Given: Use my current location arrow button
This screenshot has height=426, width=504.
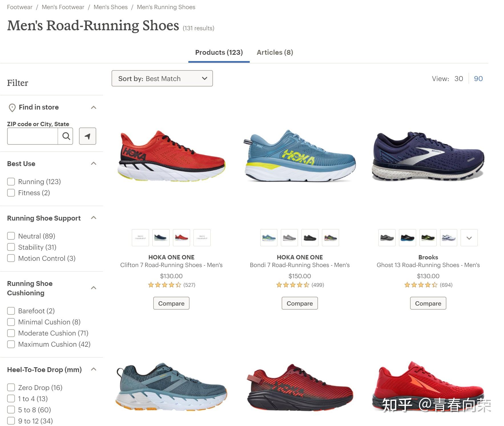Looking at the screenshot, I should [87, 136].
